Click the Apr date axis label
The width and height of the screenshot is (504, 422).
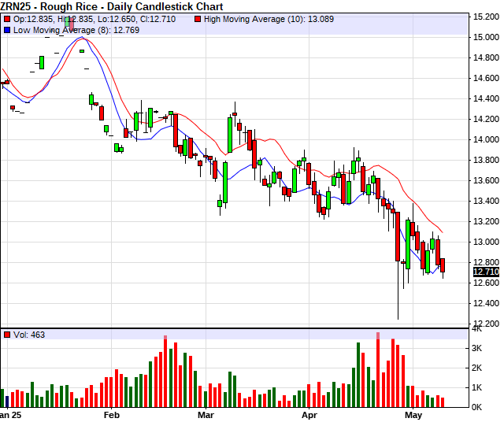tap(309, 415)
